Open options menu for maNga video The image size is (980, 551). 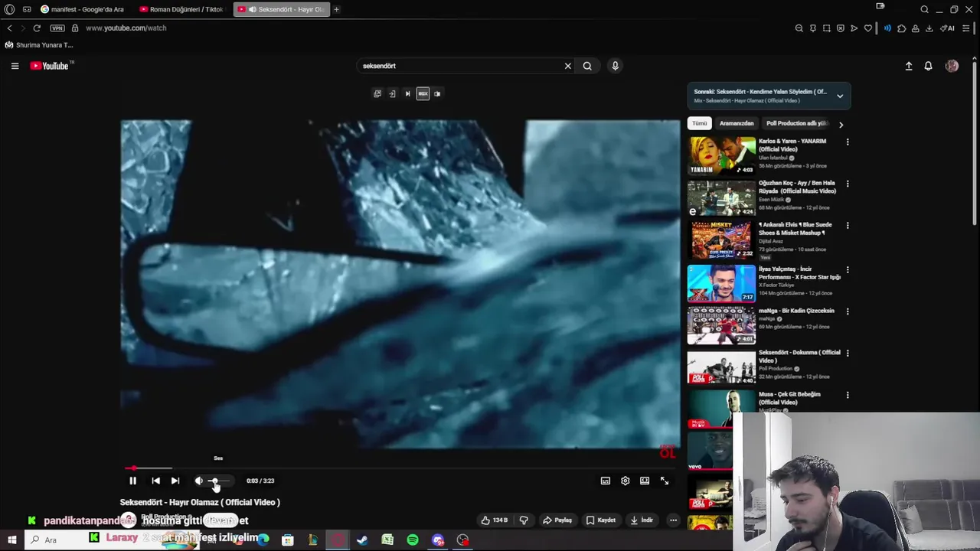coord(847,311)
